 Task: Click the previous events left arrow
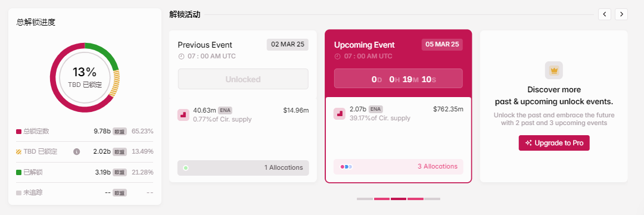[x=604, y=14]
